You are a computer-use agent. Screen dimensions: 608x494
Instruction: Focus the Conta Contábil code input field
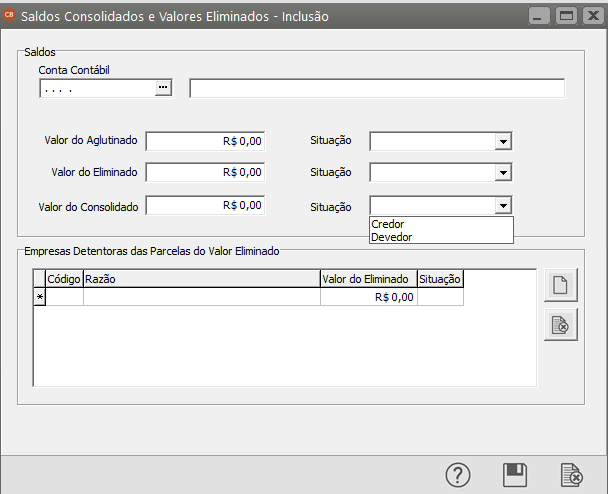[96, 89]
